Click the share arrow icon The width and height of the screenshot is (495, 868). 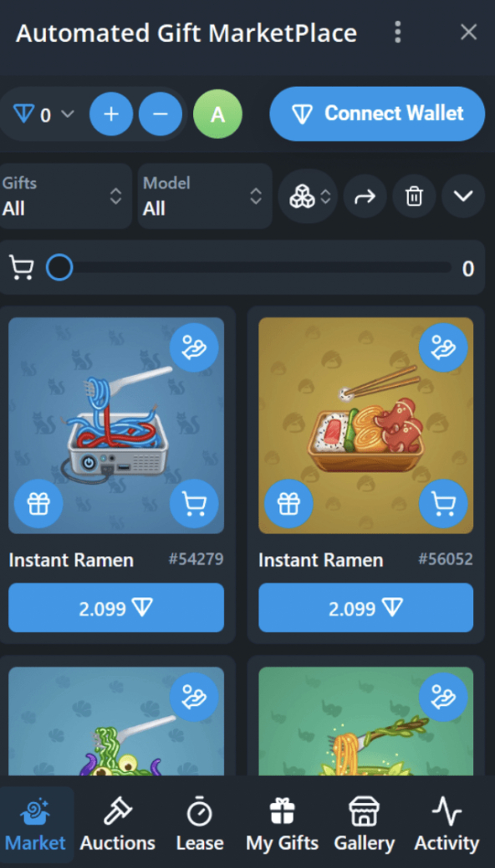coord(365,196)
